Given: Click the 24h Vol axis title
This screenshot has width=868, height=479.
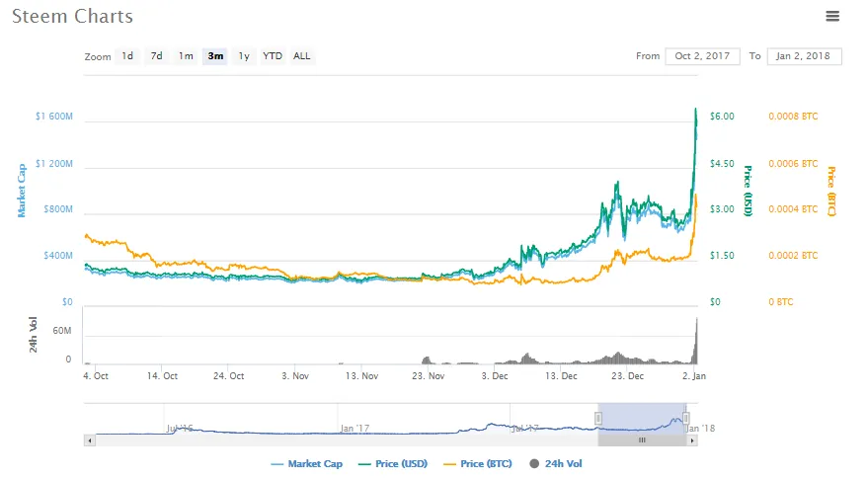Looking at the screenshot, I should coord(34,335).
